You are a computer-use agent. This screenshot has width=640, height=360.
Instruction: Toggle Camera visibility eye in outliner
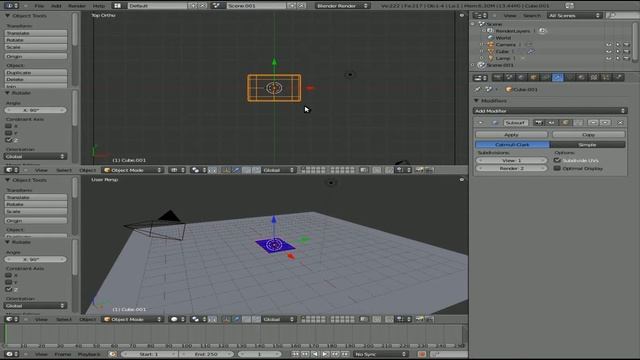609,44
